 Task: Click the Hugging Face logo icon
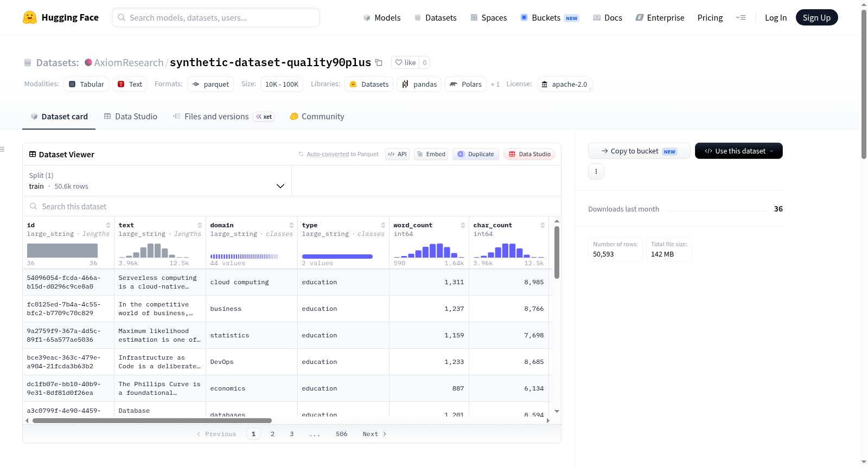tap(30, 17)
